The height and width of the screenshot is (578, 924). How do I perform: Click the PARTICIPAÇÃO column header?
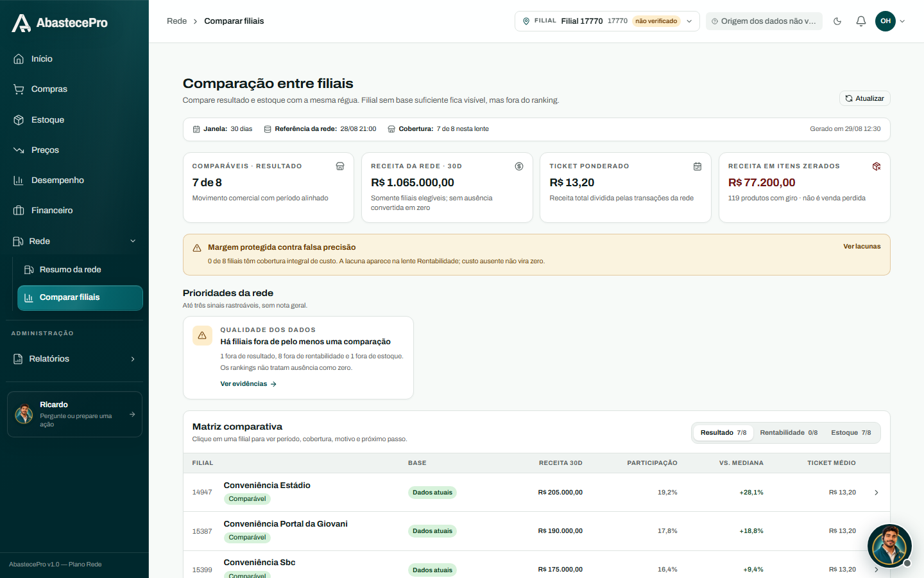tap(652, 463)
